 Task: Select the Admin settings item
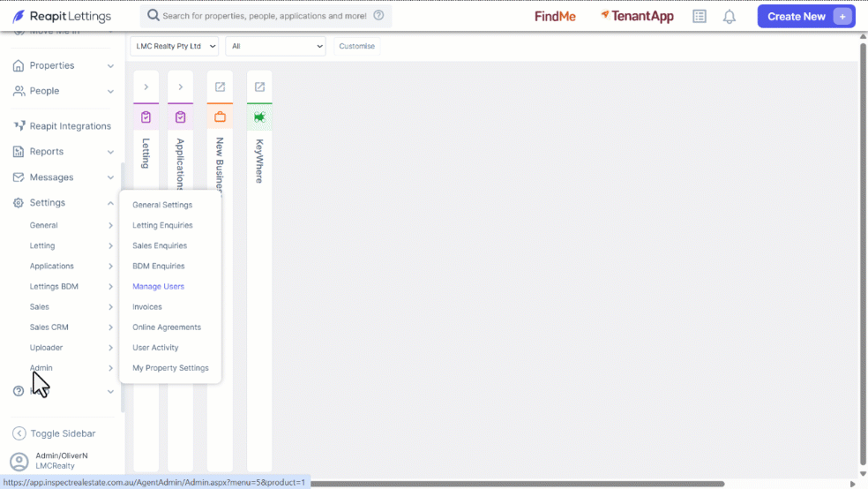41,368
